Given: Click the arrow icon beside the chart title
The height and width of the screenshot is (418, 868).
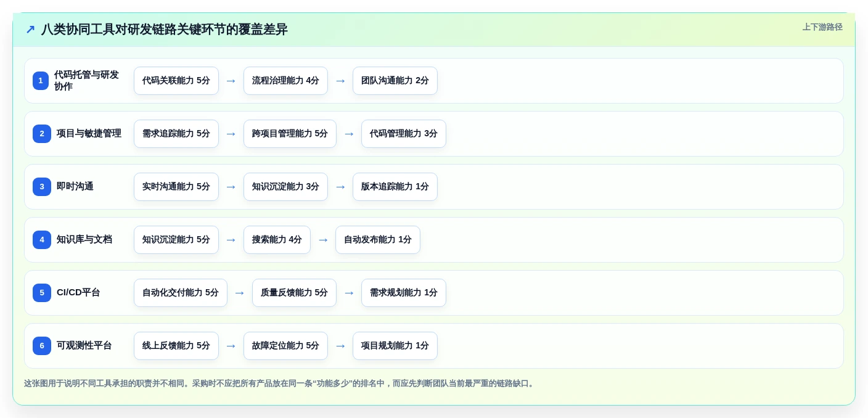Looking at the screenshot, I should (30, 29).
